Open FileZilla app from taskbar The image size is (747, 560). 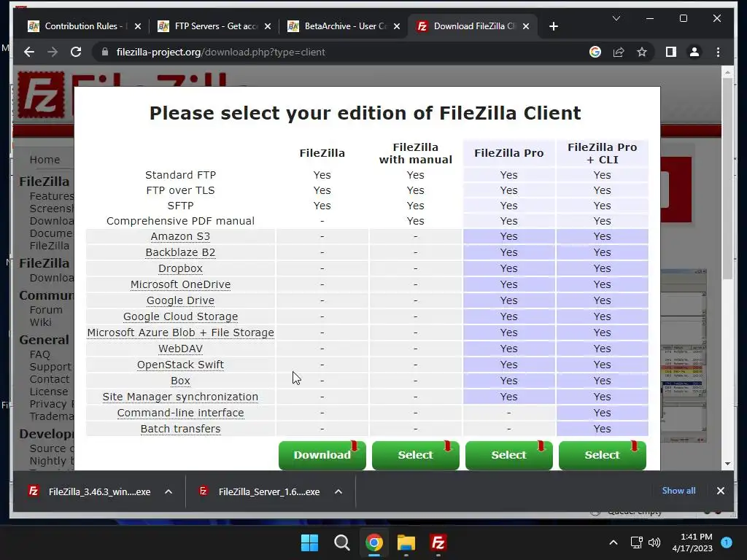coord(438,542)
